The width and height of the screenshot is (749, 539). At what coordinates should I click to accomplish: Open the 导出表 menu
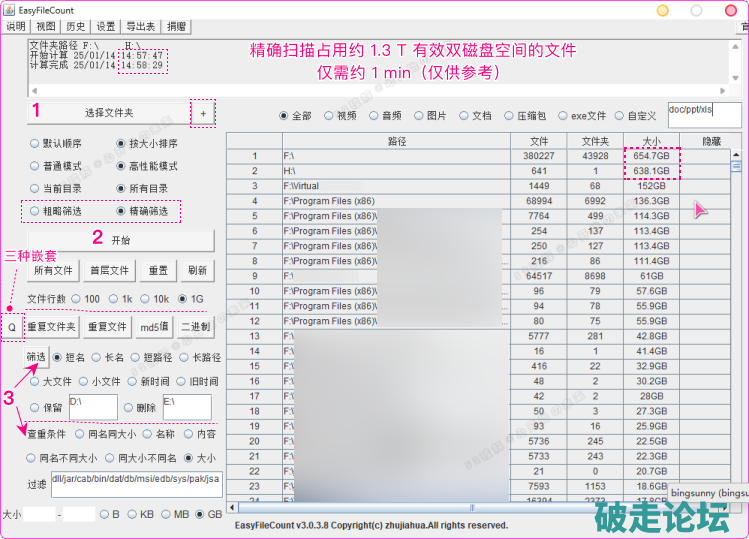coord(142,27)
